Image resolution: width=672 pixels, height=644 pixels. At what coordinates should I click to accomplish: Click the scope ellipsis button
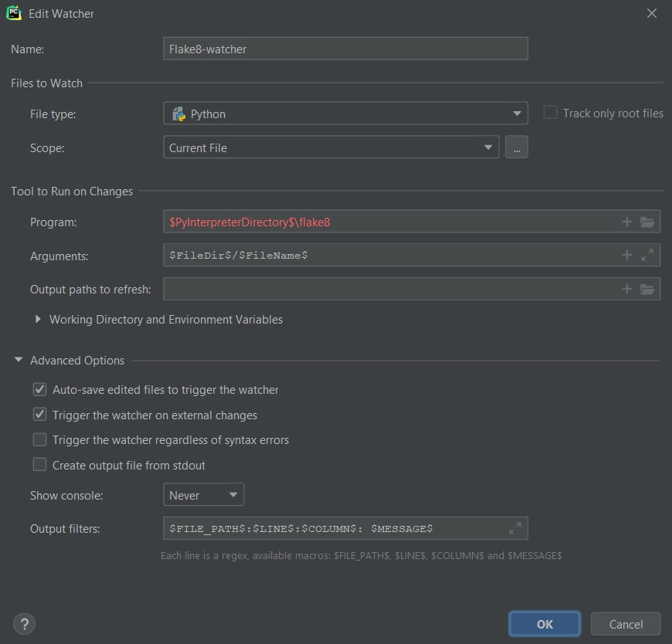517,147
